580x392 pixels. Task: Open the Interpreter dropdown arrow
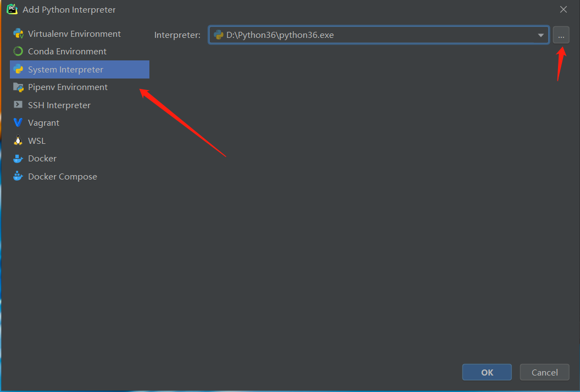(x=540, y=35)
